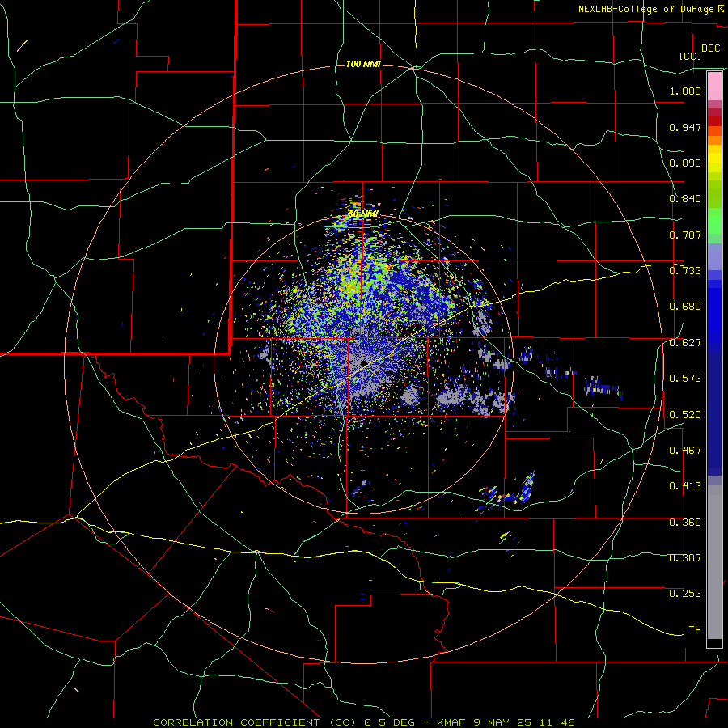The width and height of the screenshot is (728, 728).
Task: Click the DCC label above the color scale
Action: [x=710, y=49]
